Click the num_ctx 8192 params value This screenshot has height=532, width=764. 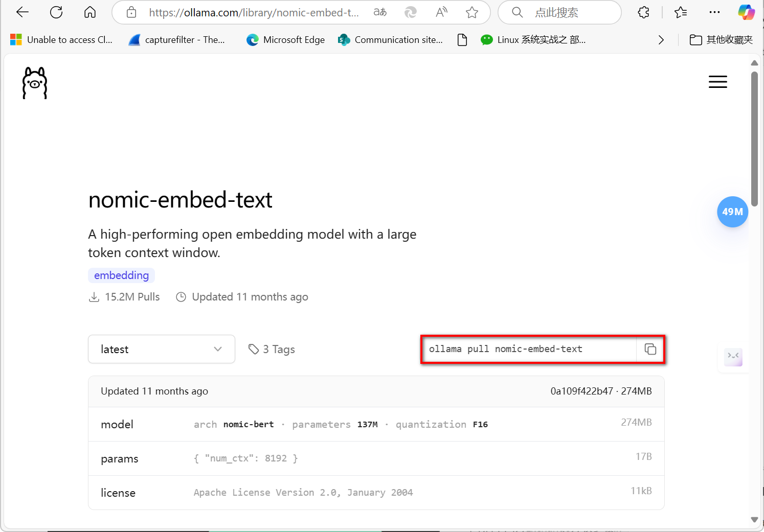[245, 458]
